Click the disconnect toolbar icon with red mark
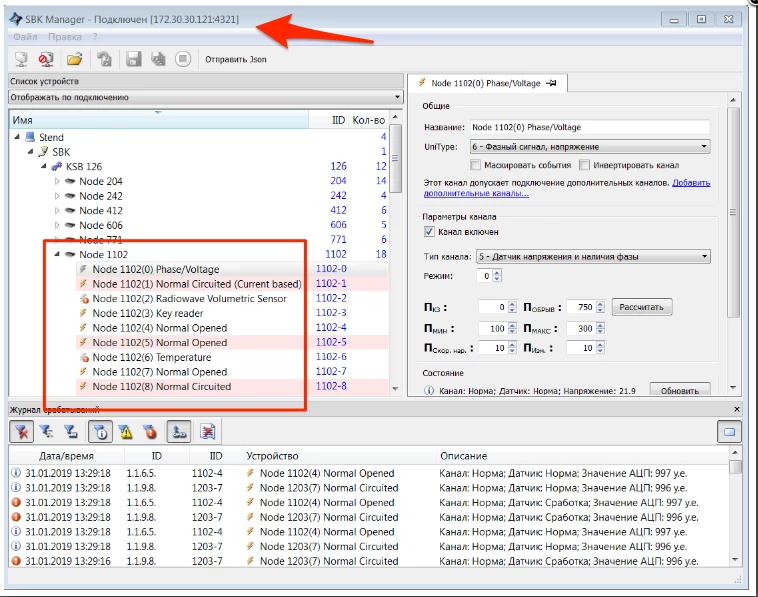Image resolution: width=758 pixels, height=597 pixels. [x=46, y=59]
